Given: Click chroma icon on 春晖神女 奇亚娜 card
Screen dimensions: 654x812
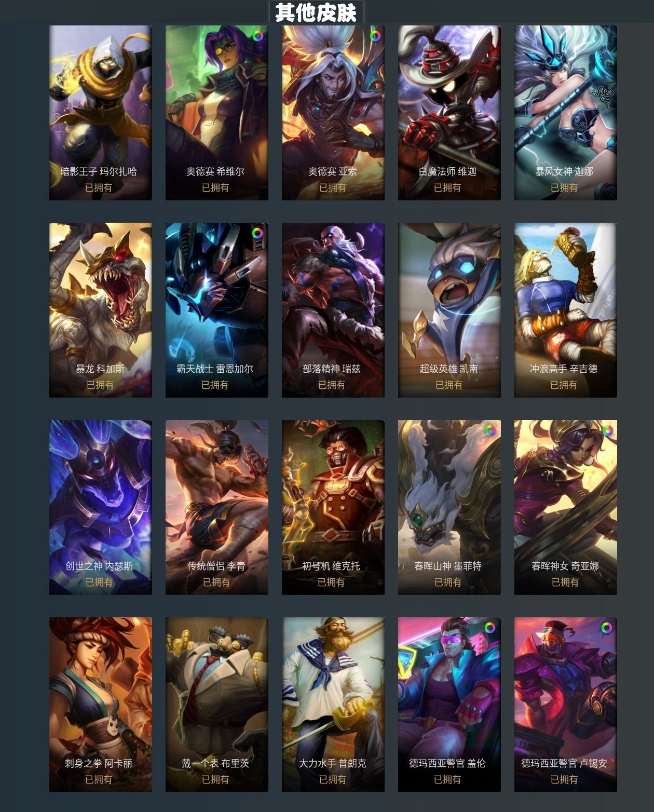Looking at the screenshot, I should pyautogui.click(x=607, y=430).
